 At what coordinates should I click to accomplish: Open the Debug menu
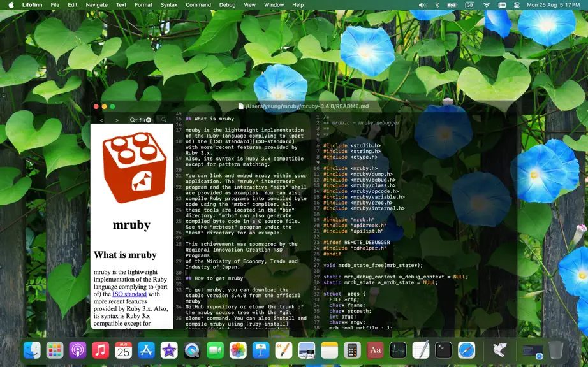pos(227,5)
